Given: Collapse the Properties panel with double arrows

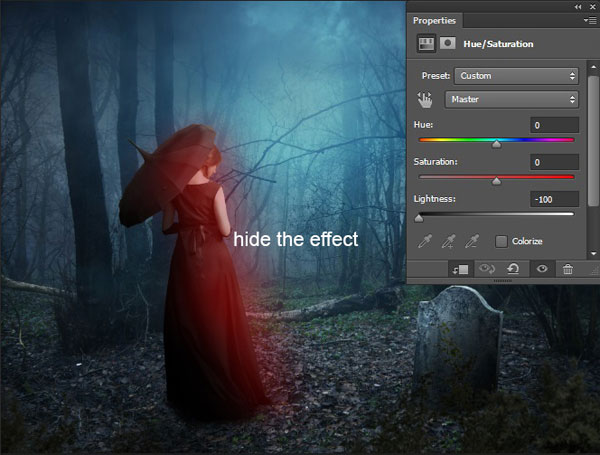Looking at the screenshot, I should click(x=577, y=7).
